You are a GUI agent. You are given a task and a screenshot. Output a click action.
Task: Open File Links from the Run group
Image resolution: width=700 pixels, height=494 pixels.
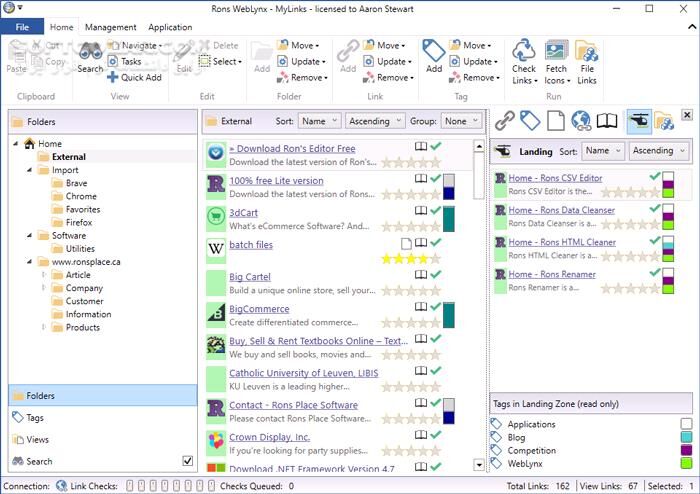coord(587,52)
